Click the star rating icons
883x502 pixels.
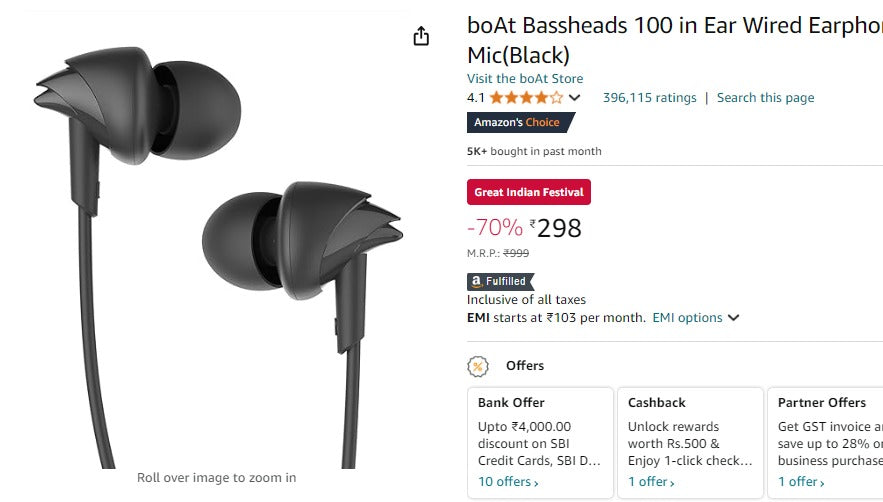coord(526,98)
